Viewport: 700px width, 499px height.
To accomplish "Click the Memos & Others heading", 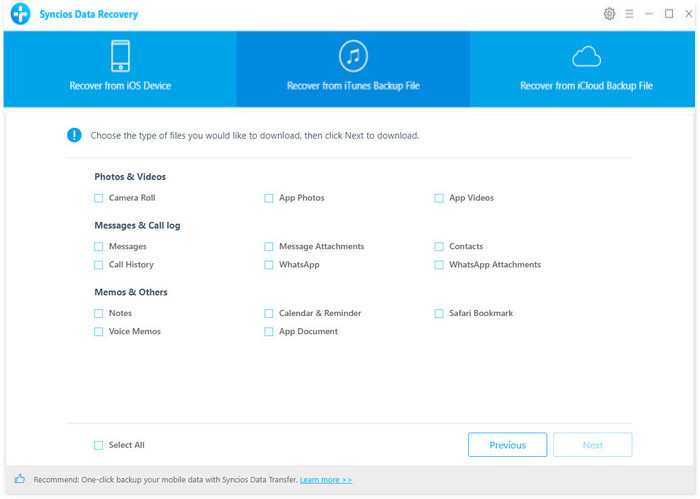I will [131, 292].
